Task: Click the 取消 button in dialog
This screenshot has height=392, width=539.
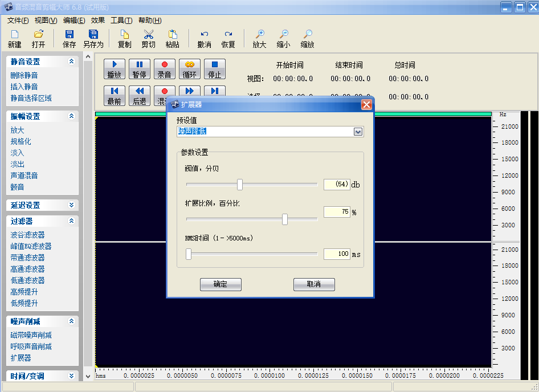Action: (314, 284)
